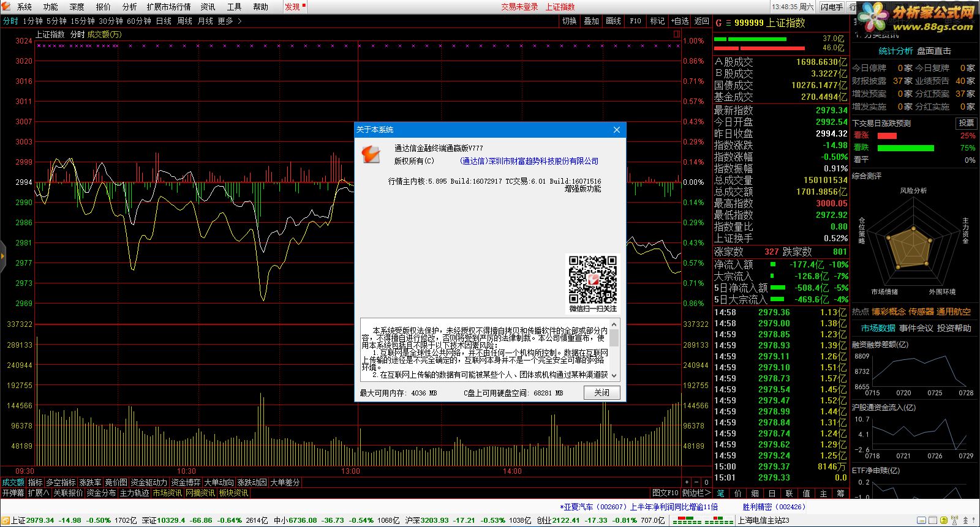Screen dimensions: 980x527
Task: Switch to 5分钟 period
Action: click(x=57, y=21)
